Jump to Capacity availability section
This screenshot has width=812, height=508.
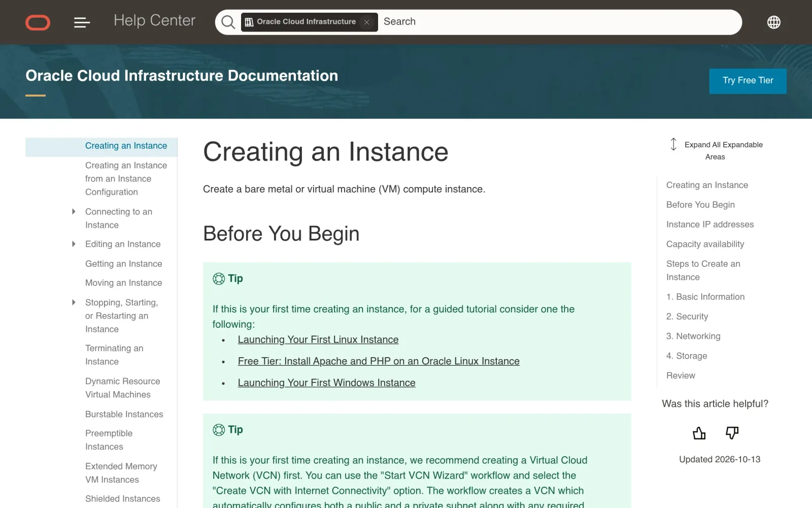point(705,244)
